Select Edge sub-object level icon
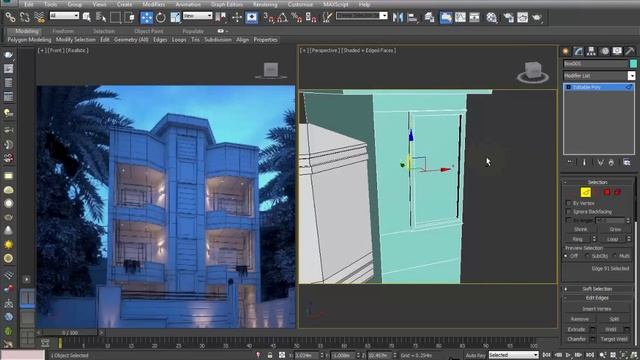The width and height of the screenshot is (640, 360). [586, 192]
